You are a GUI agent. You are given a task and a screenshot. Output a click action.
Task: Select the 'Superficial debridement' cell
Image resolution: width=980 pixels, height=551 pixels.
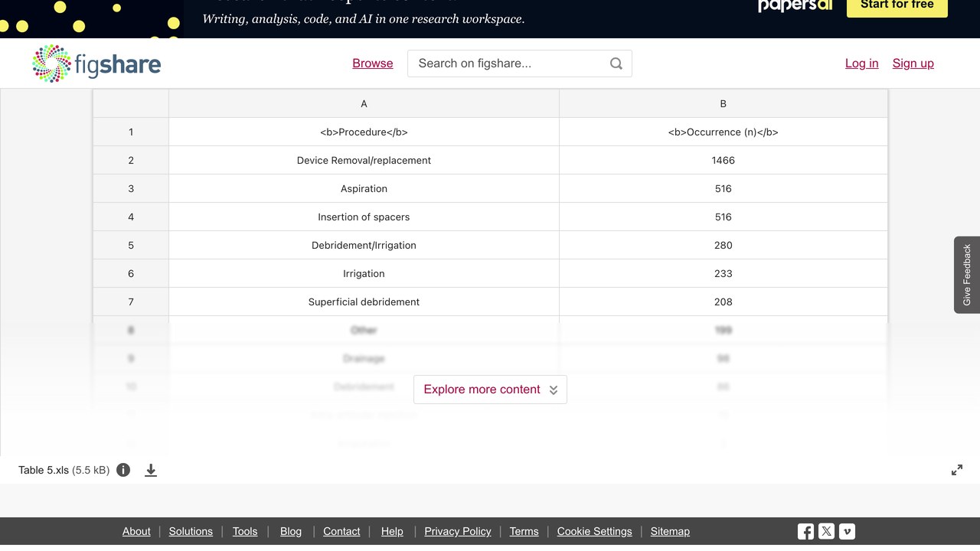click(x=364, y=302)
